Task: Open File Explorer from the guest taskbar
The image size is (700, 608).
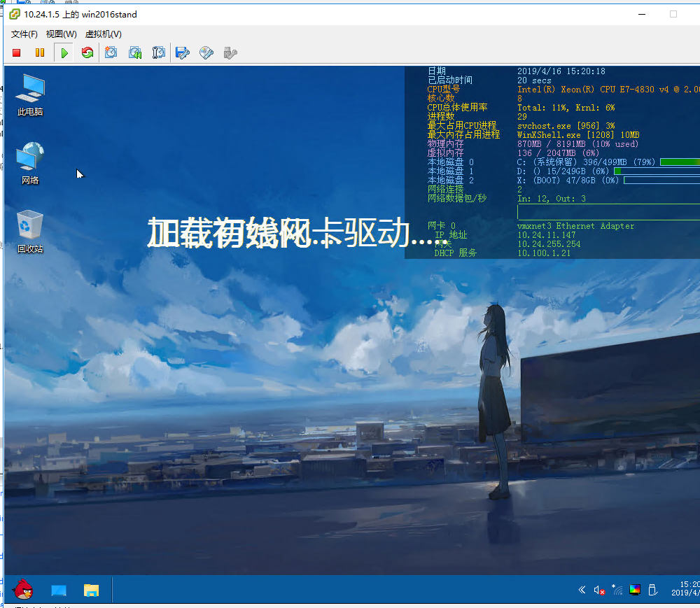Action: 91,590
